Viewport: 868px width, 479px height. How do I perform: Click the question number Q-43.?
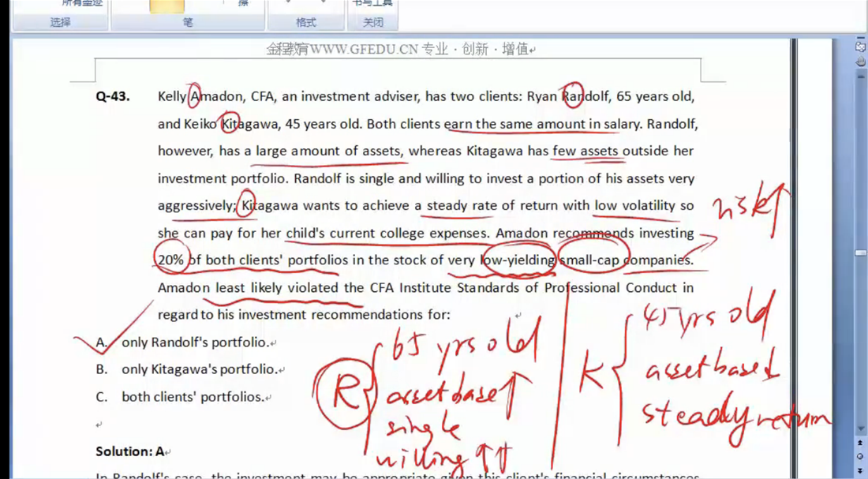click(112, 96)
